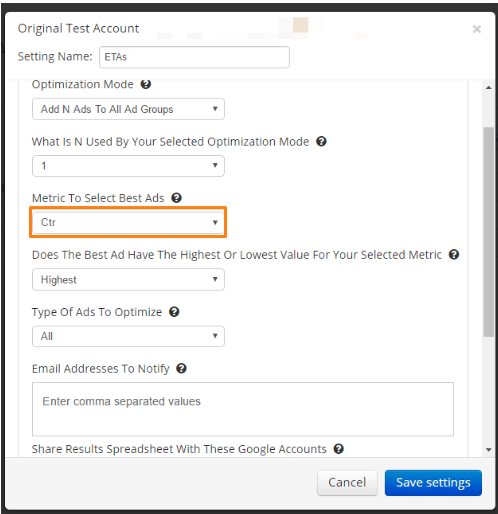Click the vertical scrollbar thumb
This screenshot has height=514, width=498.
click(489, 232)
